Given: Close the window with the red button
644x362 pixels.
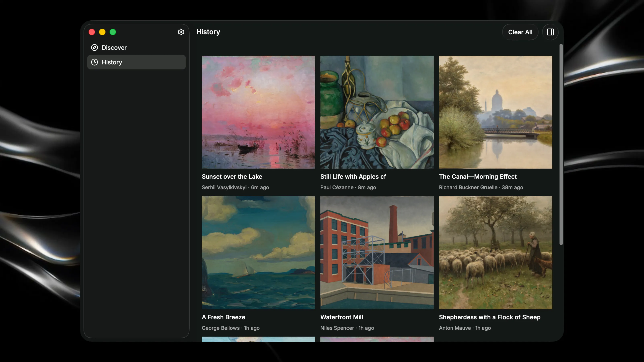Looking at the screenshot, I should [x=92, y=32].
